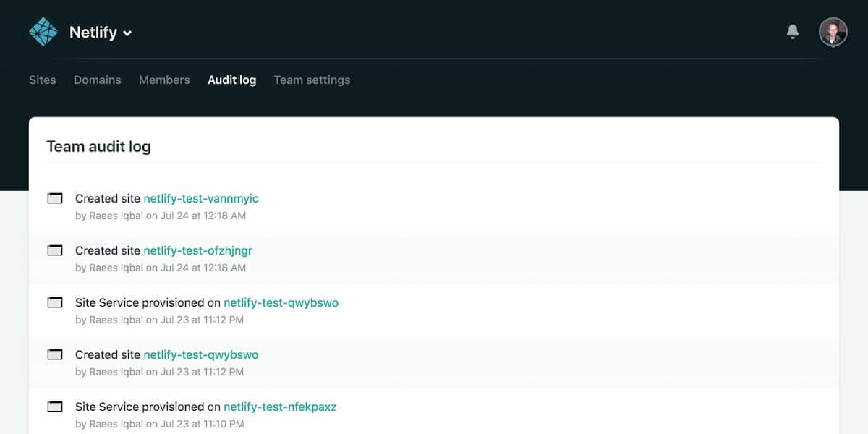Click netlify-test-qwybswo link in Created site entry
The image size is (868, 434).
click(200, 354)
